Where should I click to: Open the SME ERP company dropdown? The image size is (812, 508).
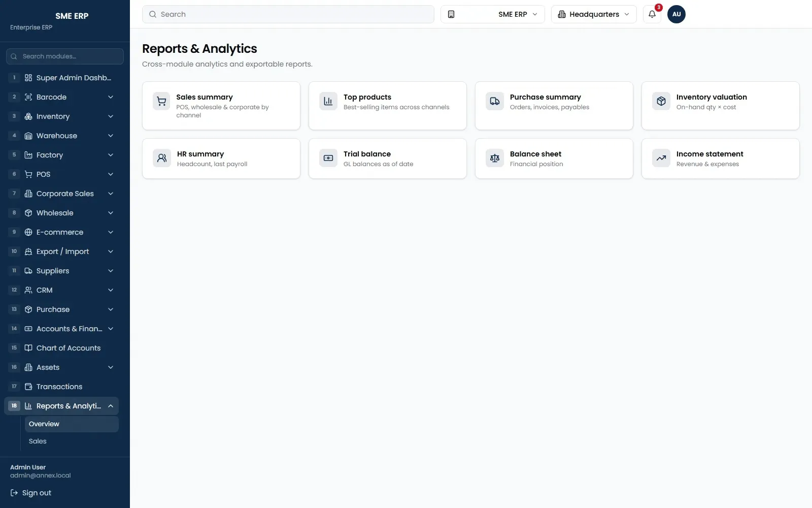pyautogui.click(x=493, y=14)
